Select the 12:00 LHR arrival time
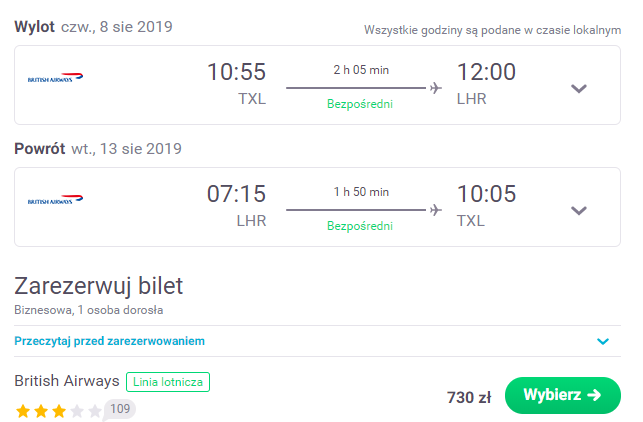This screenshot has width=643, height=422. pos(486,84)
